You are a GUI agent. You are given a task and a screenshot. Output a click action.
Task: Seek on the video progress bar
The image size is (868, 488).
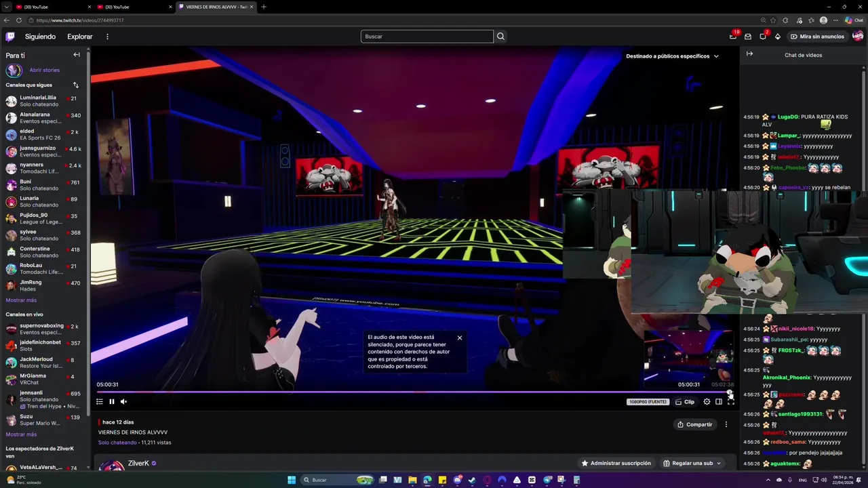(x=414, y=392)
